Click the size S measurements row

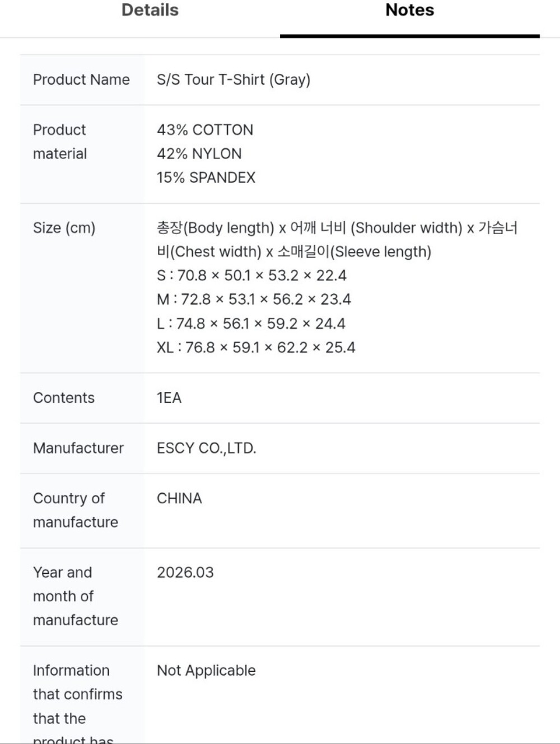tap(251, 275)
